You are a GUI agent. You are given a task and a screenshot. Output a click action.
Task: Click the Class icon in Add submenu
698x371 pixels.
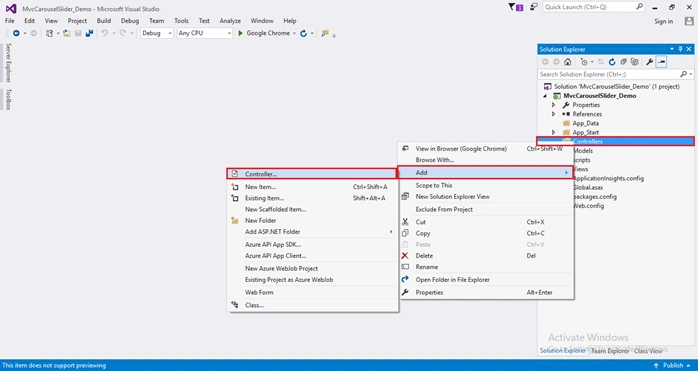[x=235, y=305]
